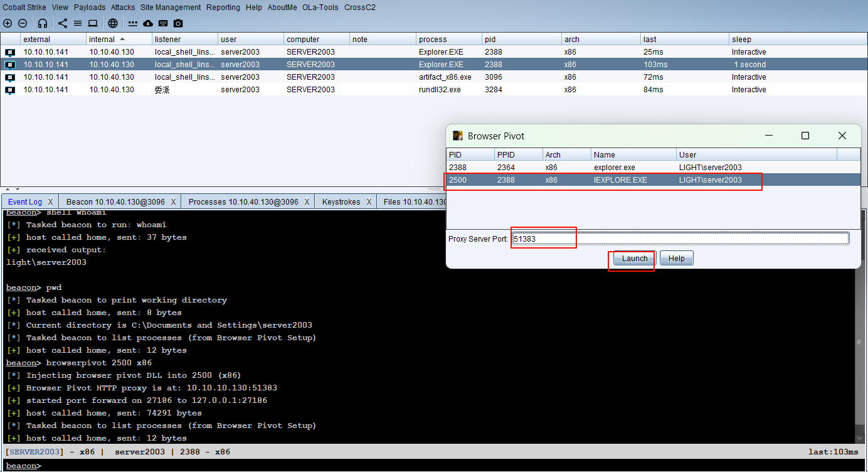Sort by internal column header

point(119,39)
